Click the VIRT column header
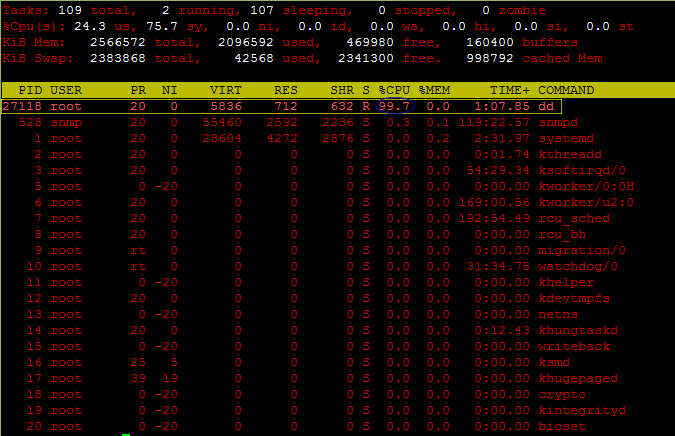Viewport: 675px width, 436px height. (225, 90)
